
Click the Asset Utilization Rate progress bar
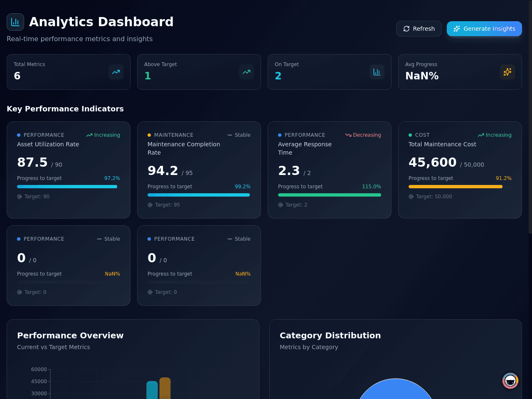click(69, 187)
